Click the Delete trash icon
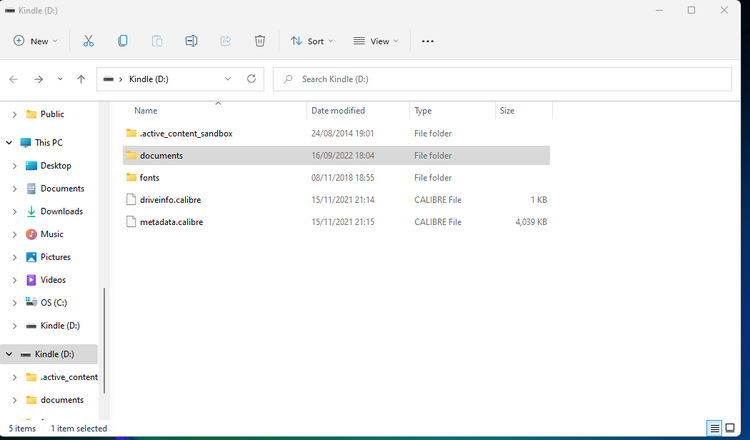The height and width of the screenshot is (440, 750). pos(260,41)
